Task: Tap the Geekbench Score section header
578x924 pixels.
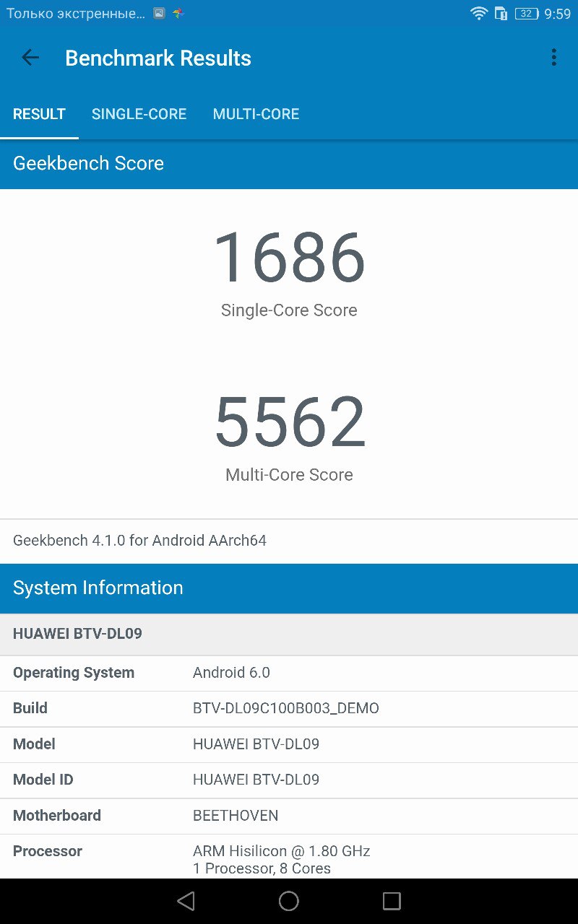Action: 289,163
